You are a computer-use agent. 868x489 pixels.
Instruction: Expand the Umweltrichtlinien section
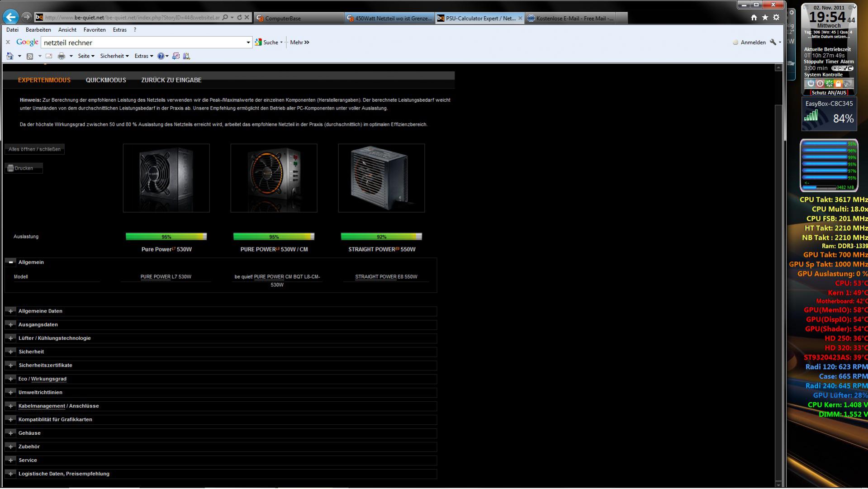[x=11, y=393]
